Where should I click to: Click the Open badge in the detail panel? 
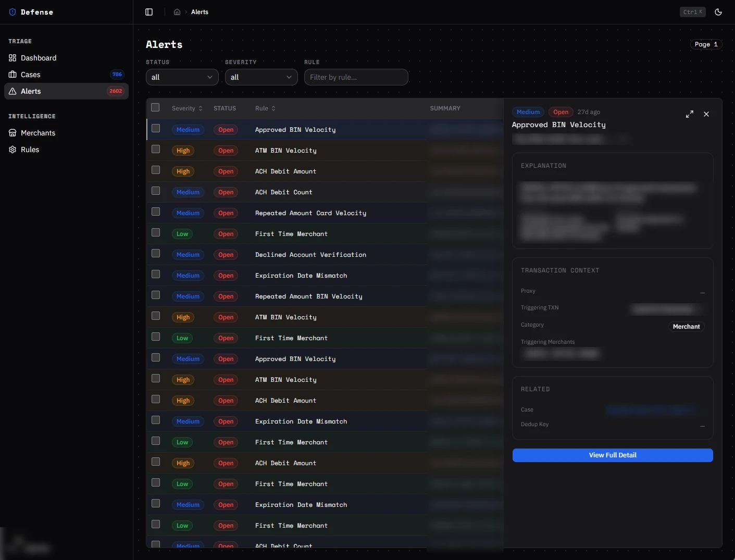561,112
